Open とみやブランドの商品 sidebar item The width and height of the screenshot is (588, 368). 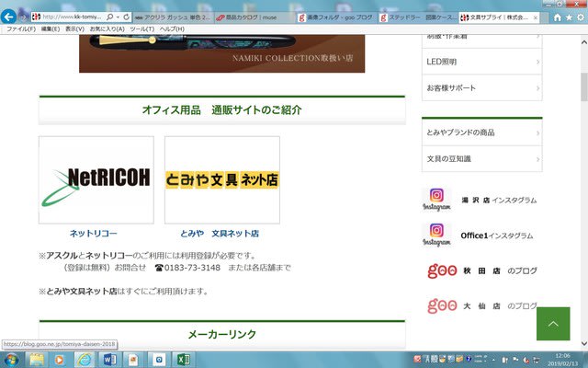pyautogui.click(x=481, y=132)
